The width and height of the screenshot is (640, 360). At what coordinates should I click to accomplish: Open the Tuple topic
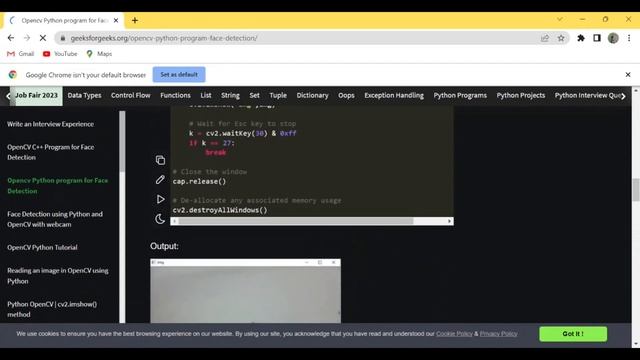(278, 96)
